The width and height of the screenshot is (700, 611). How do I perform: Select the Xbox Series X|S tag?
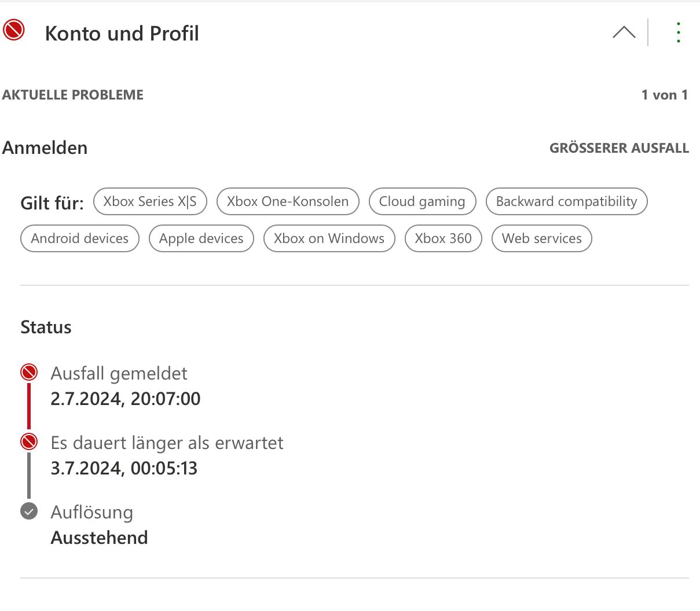pyautogui.click(x=150, y=201)
